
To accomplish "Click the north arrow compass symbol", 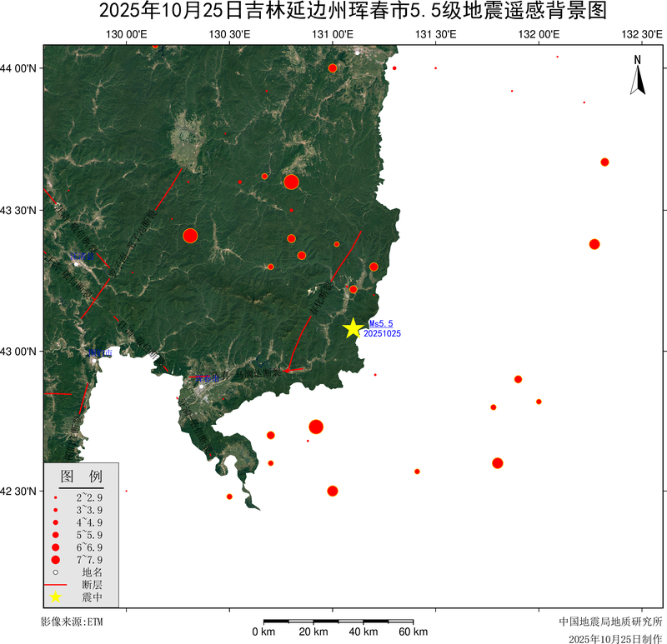I will pyautogui.click(x=638, y=75).
